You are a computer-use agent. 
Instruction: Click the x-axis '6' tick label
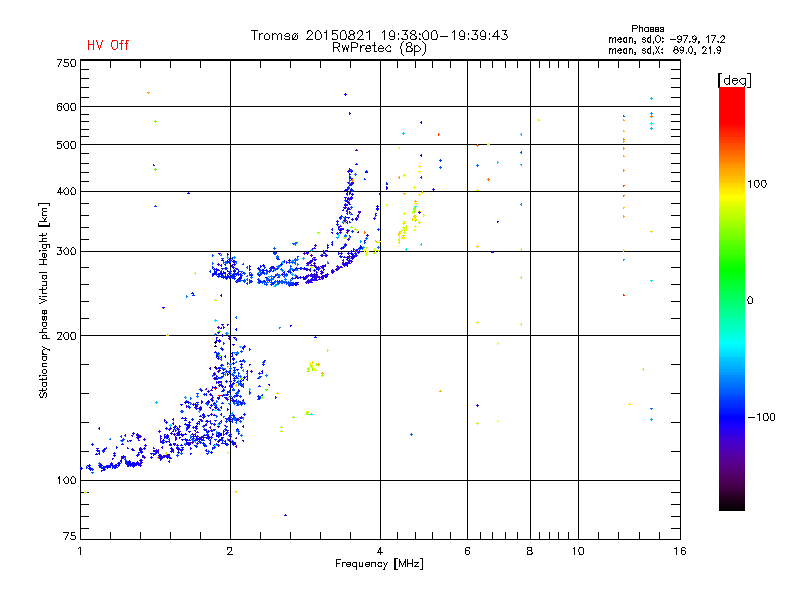[x=467, y=551]
